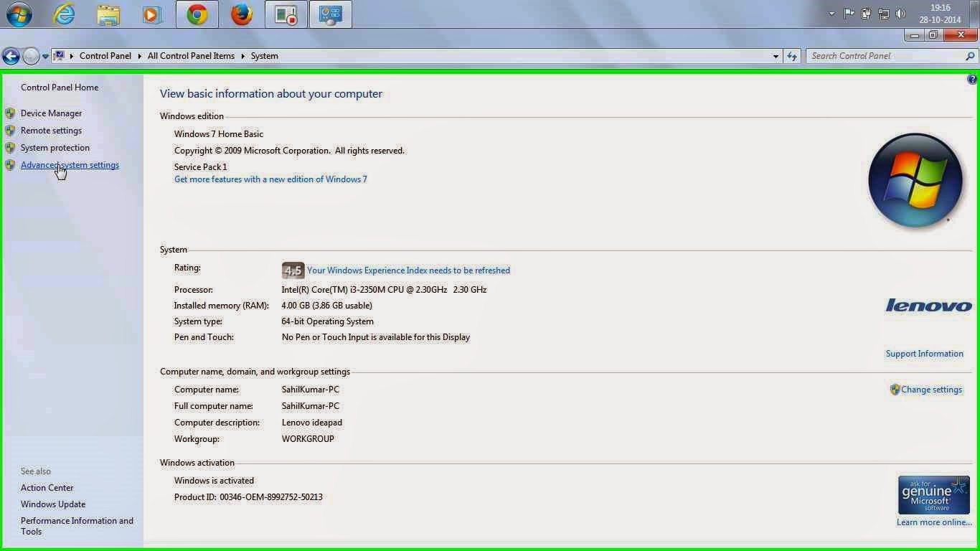Open Action Center via the tray flag icon
This screenshot has height=551, width=980.
851,12
